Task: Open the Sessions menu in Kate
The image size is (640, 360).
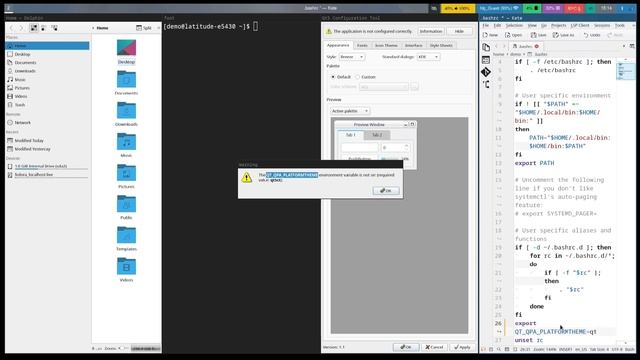Action: click(x=602, y=25)
